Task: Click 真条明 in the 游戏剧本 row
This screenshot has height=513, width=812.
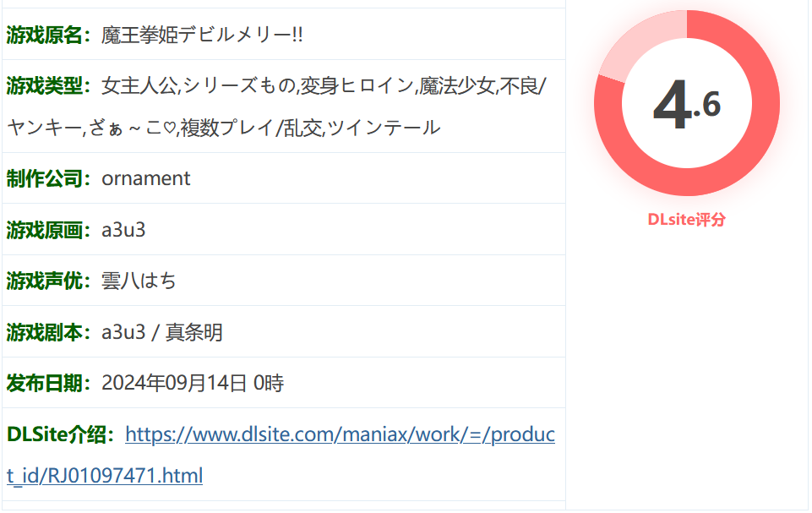Action: [194, 332]
